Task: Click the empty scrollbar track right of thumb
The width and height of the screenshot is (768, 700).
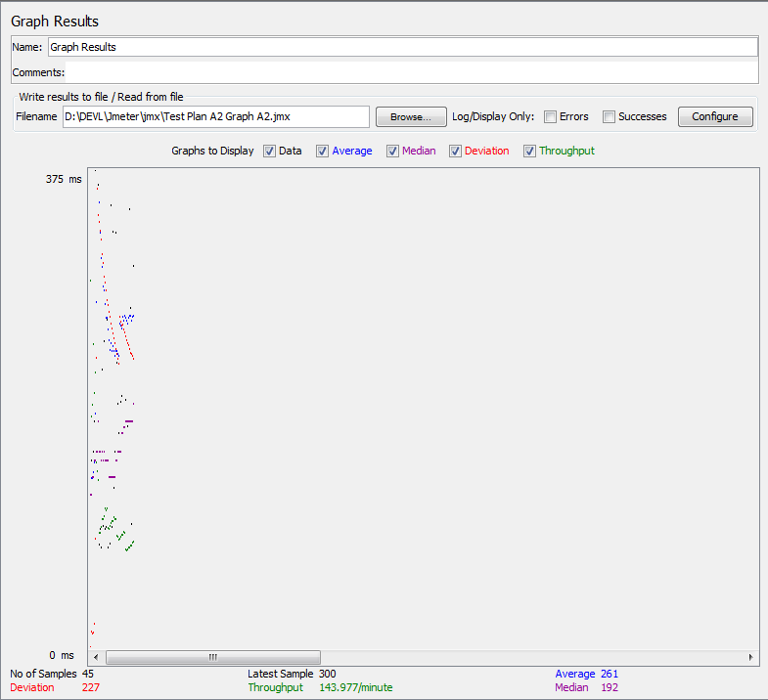Action: click(x=528, y=657)
